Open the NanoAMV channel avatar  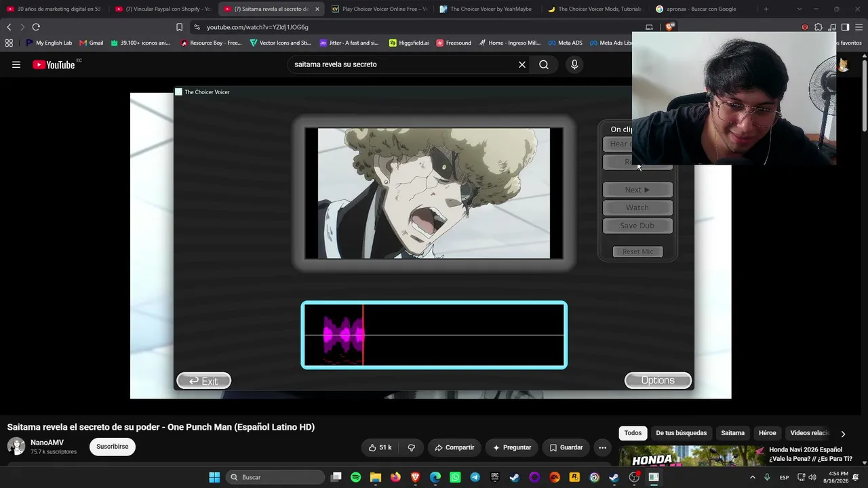[16, 446]
